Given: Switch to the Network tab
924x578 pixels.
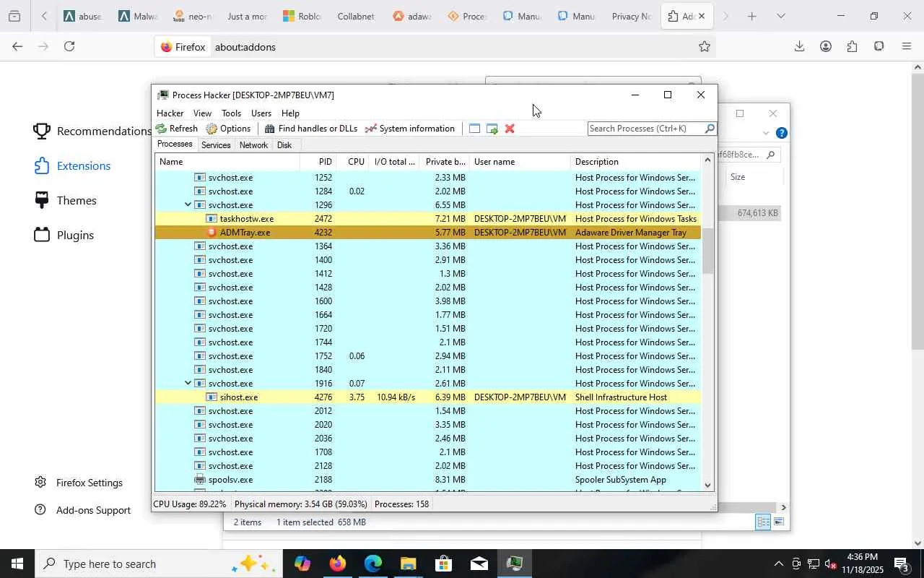Looking at the screenshot, I should tap(253, 145).
